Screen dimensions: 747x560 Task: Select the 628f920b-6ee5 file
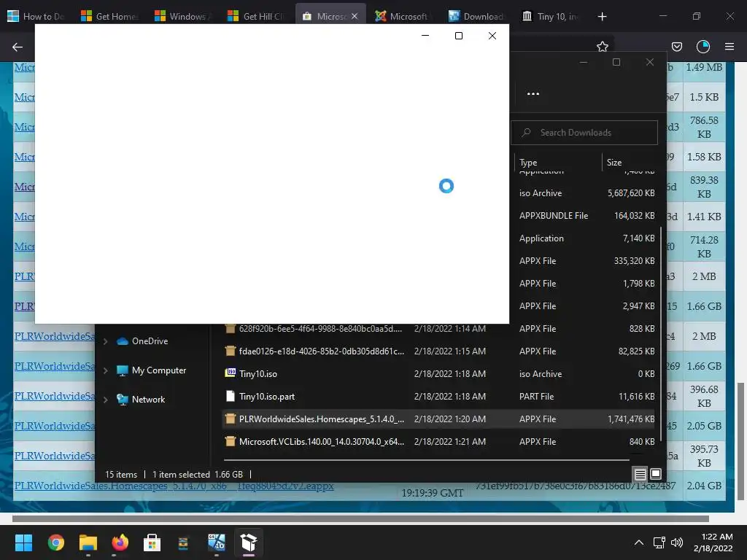tap(438, 329)
